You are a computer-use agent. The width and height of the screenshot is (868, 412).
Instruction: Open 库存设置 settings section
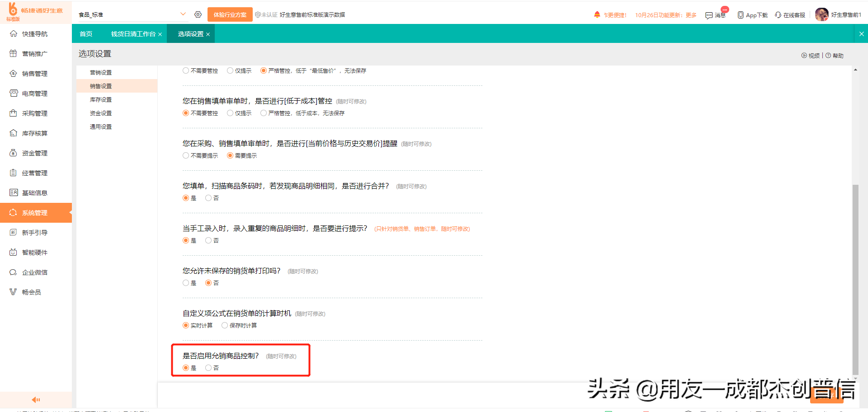[x=100, y=99]
